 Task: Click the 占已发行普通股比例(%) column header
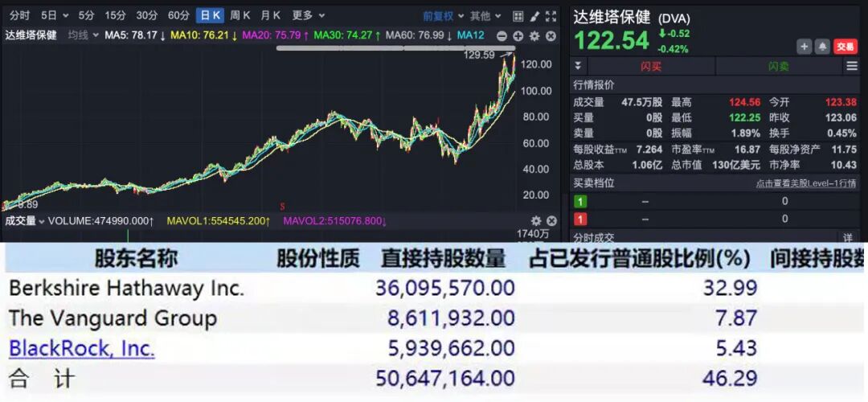point(640,258)
